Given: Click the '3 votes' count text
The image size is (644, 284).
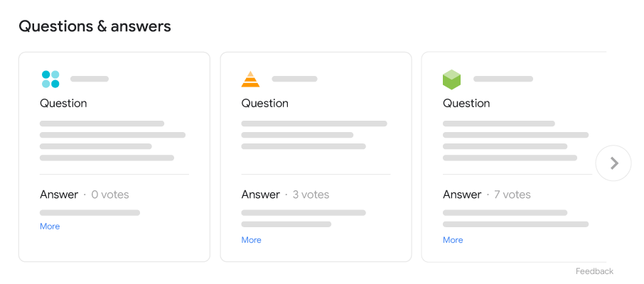Looking at the screenshot, I should click(311, 195).
